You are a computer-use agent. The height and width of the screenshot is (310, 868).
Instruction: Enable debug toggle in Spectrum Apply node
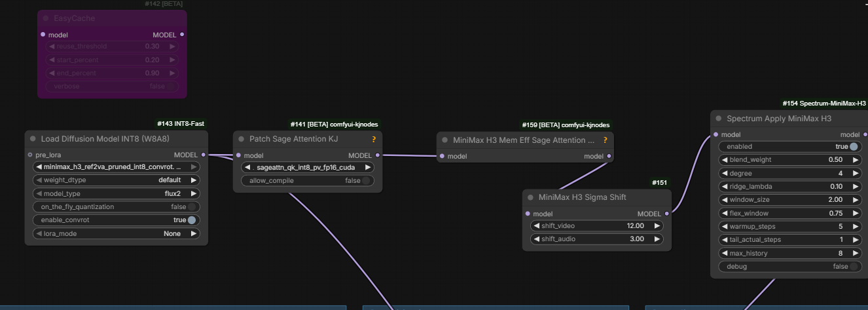click(x=854, y=267)
